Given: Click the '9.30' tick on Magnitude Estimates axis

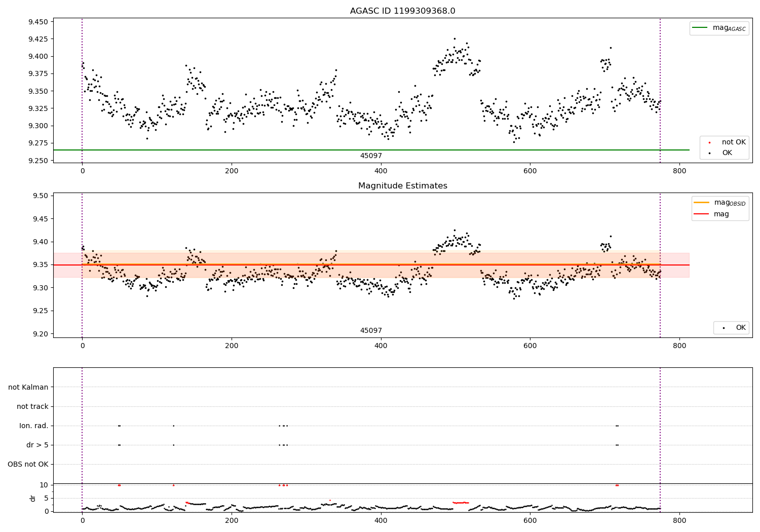Looking at the screenshot, I should click(x=40, y=288).
